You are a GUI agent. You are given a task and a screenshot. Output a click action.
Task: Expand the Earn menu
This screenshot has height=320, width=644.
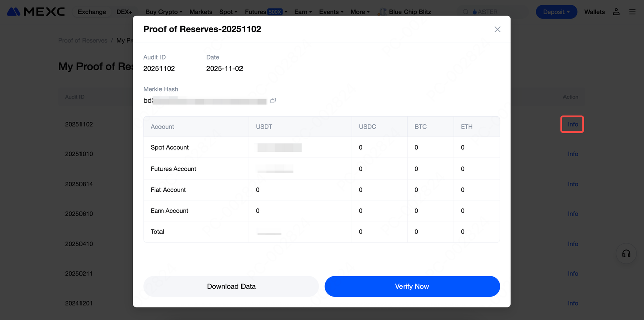click(x=303, y=12)
